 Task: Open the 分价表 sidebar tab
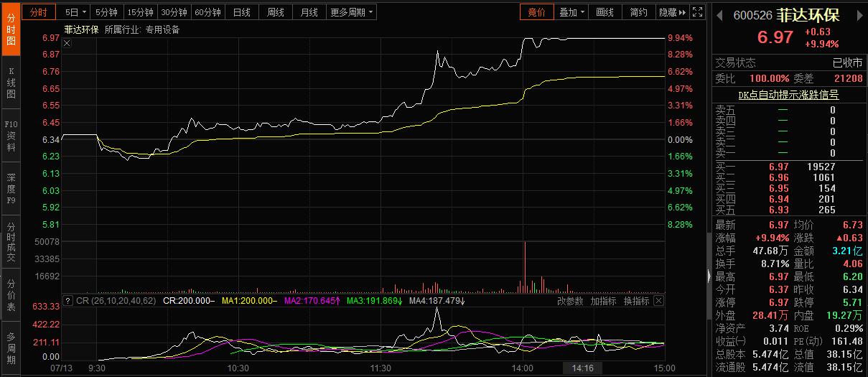[11, 294]
